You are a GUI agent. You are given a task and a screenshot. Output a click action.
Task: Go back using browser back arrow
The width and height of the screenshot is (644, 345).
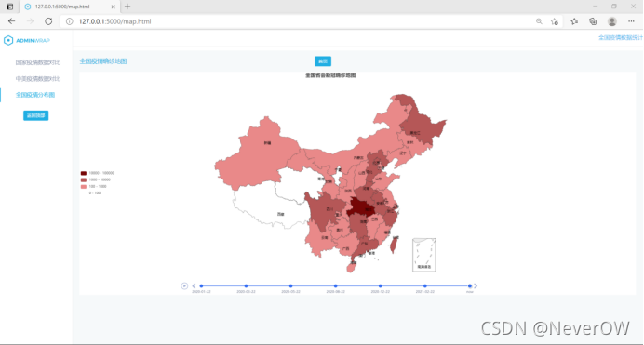[x=11, y=21]
